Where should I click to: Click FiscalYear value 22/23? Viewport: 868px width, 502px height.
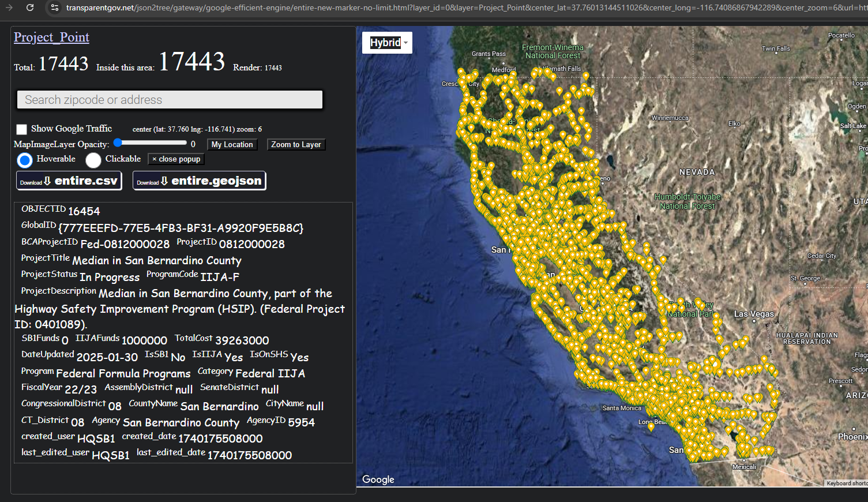(81, 389)
